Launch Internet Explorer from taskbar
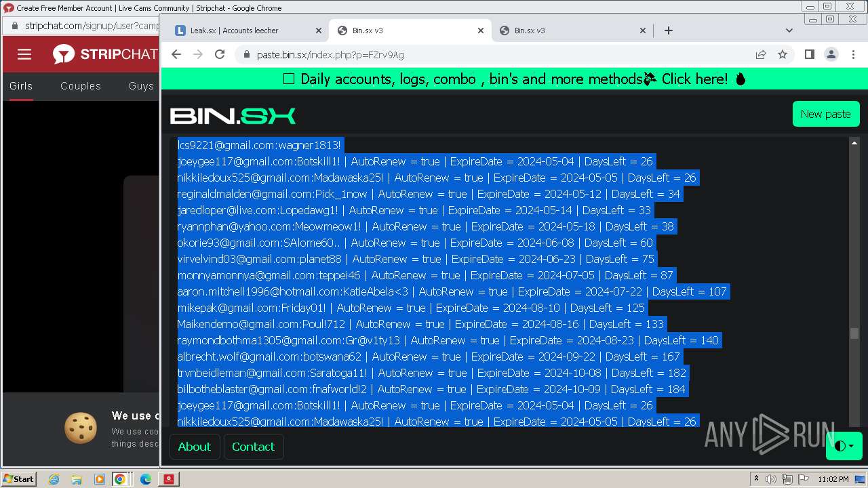 click(x=54, y=479)
